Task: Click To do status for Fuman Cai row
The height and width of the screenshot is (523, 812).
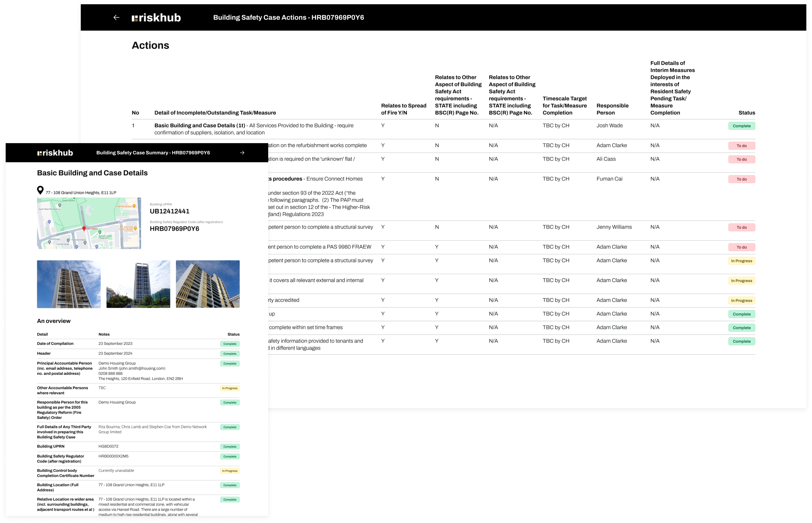Action: (x=741, y=179)
